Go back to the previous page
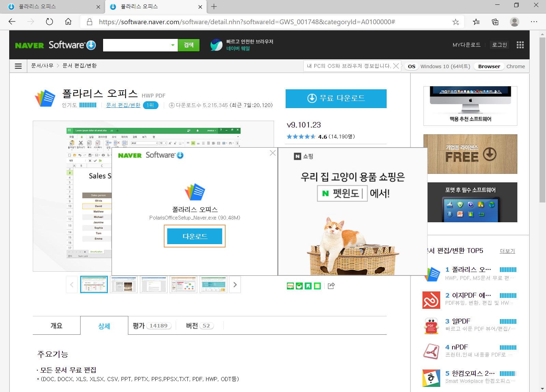The height and width of the screenshot is (392, 546). tap(12, 22)
